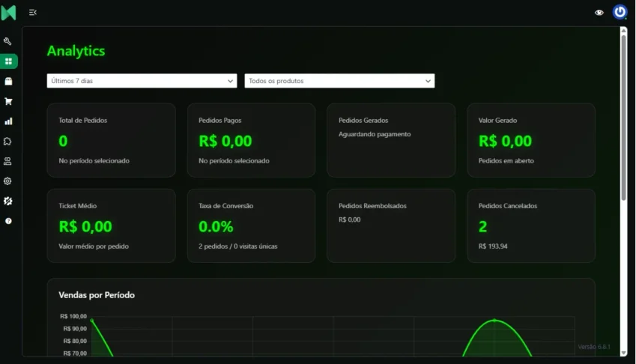
Task: Click the 'Pedidos em aberto' caption
Action: click(x=506, y=161)
